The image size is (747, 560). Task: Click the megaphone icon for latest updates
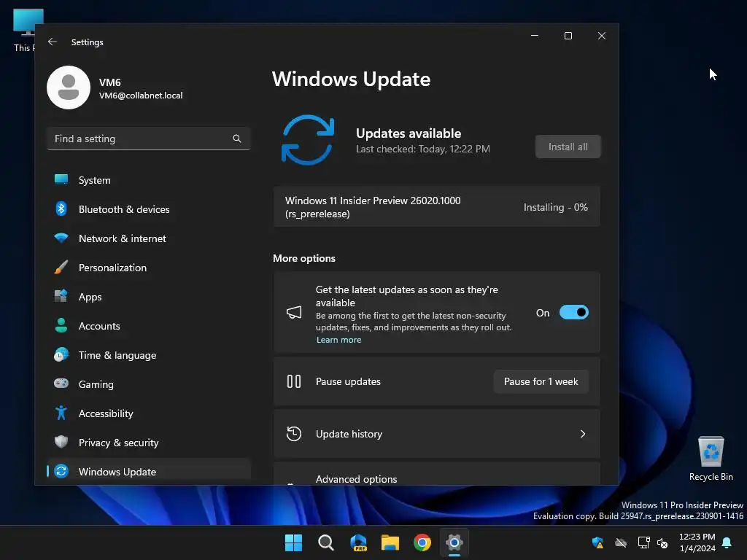[294, 312]
